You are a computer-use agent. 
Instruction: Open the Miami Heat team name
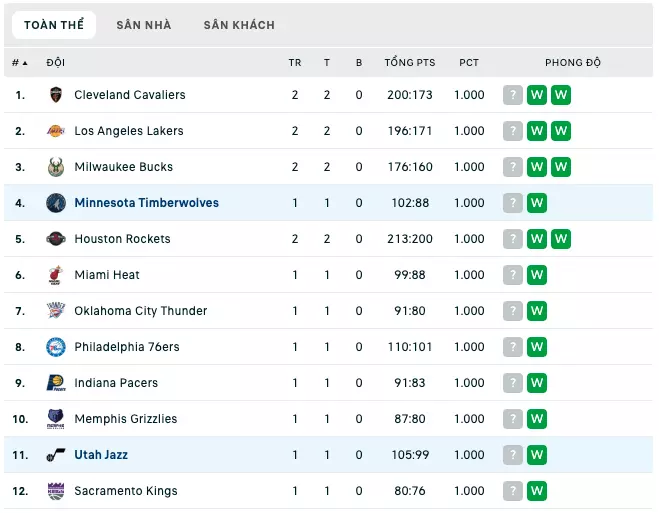(107, 275)
